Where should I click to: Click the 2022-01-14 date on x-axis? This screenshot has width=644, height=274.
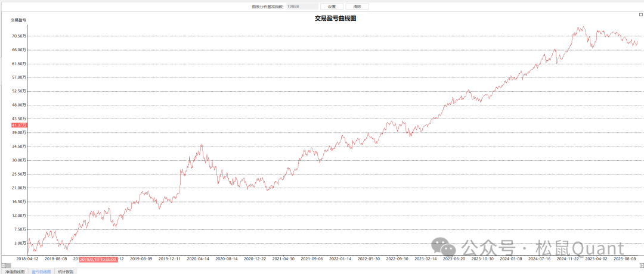(340, 259)
